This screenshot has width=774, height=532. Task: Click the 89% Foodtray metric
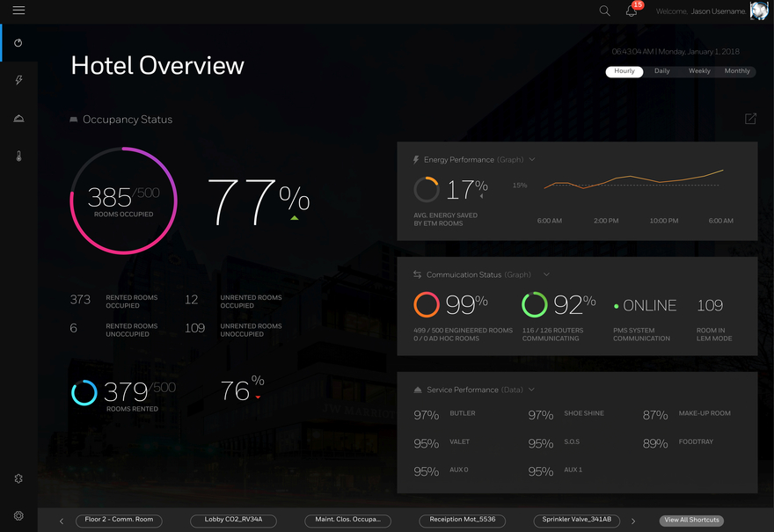click(x=678, y=443)
